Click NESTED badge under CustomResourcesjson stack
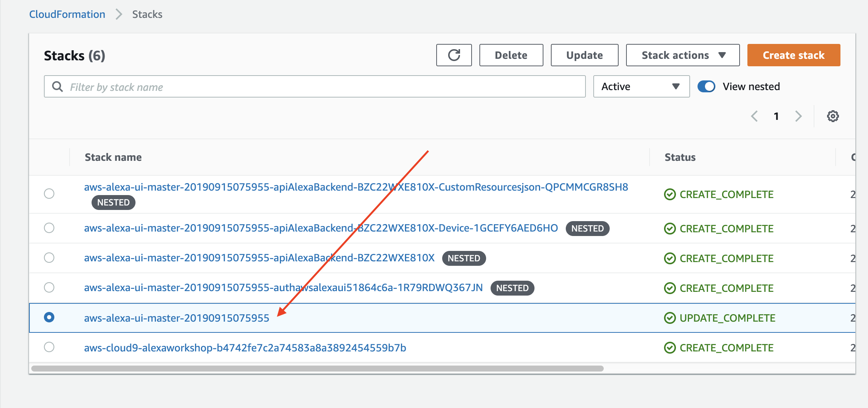Viewport: 868px width, 408px height. [113, 203]
